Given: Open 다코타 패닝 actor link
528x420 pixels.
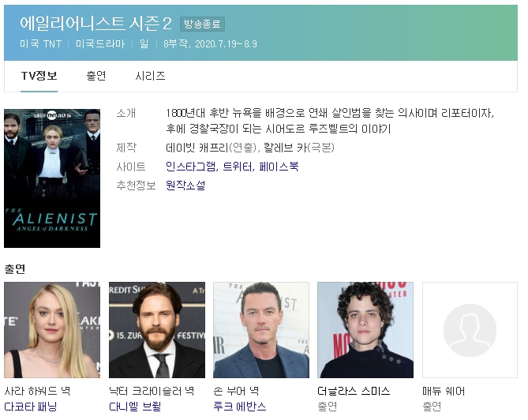Looking at the screenshot, I should coord(31,407).
